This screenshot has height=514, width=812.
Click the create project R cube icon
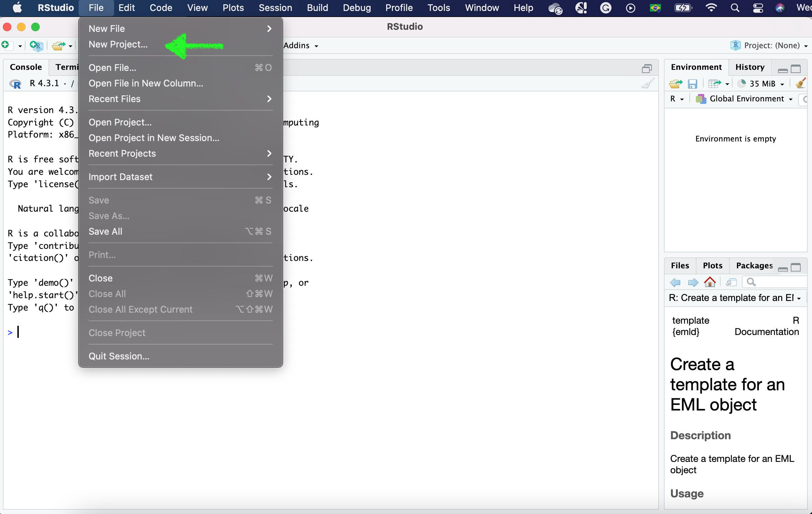point(36,45)
